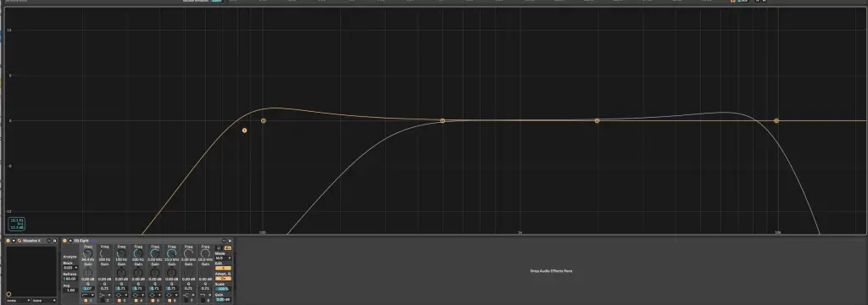This screenshot has width=868, height=305.
Task: Select the band 1 Freq knob
Action: tap(87, 253)
